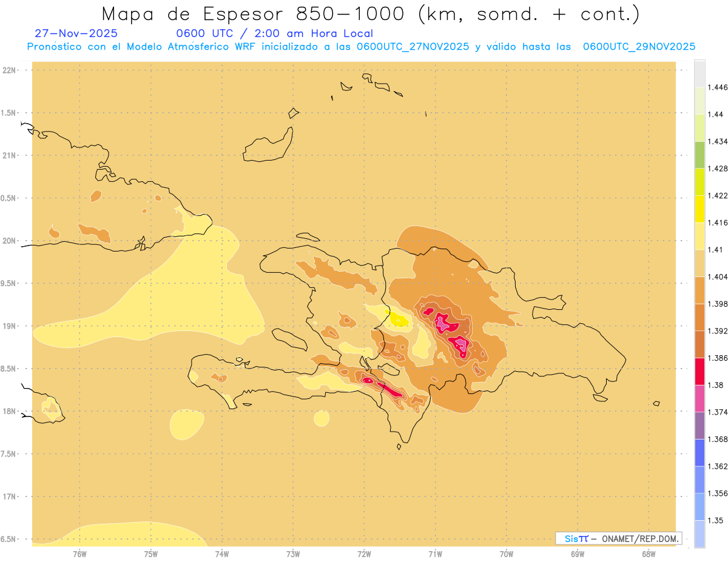Click the pink legend swatch between 1.374 and 1.38
The height and width of the screenshot is (562, 728).
(699, 399)
